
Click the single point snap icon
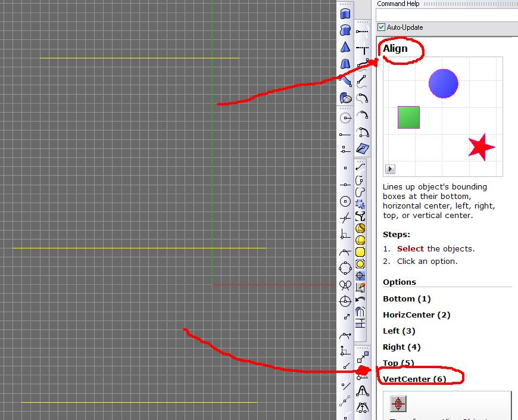point(345,168)
